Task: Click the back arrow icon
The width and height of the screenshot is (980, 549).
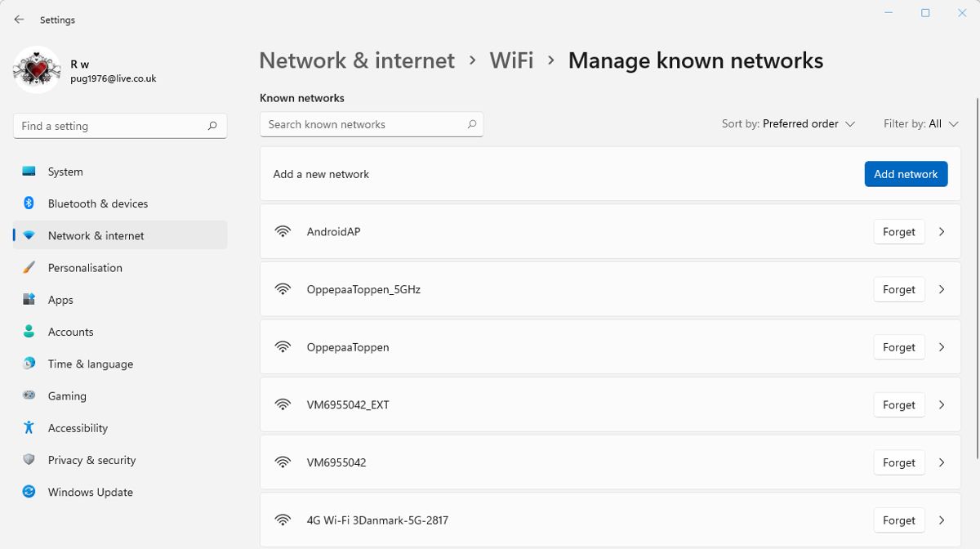Action: click(x=18, y=19)
